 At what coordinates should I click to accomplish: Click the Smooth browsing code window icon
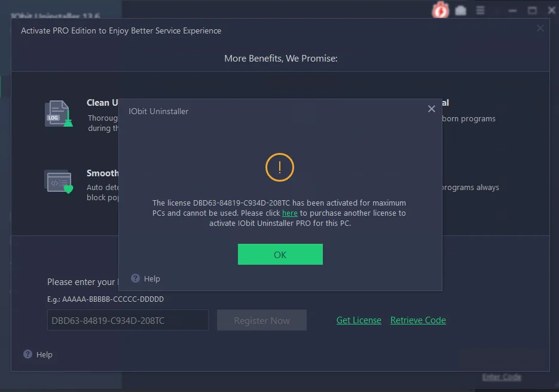coord(59,182)
